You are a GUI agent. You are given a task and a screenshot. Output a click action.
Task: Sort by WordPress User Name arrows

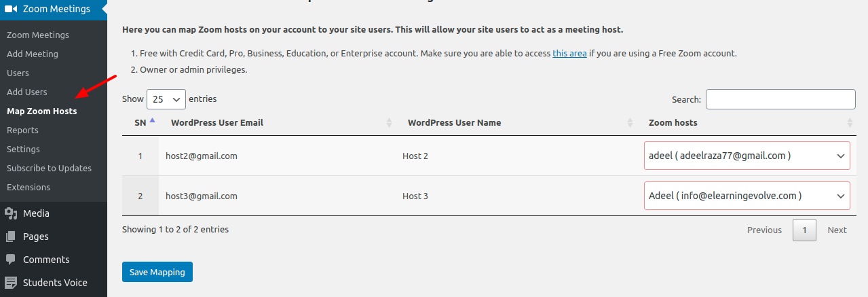(630, 123)
